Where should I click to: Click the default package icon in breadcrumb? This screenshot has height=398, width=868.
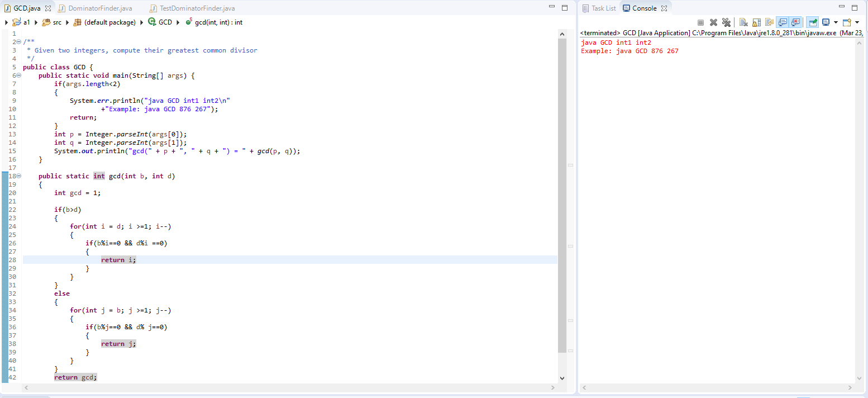coord(78,22)
